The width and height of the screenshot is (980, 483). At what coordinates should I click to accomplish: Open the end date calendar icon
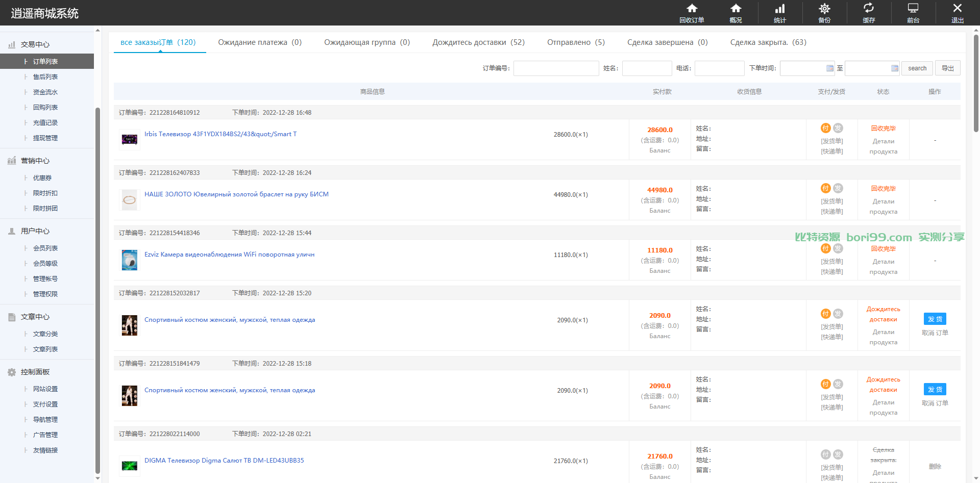click(895, 68)
